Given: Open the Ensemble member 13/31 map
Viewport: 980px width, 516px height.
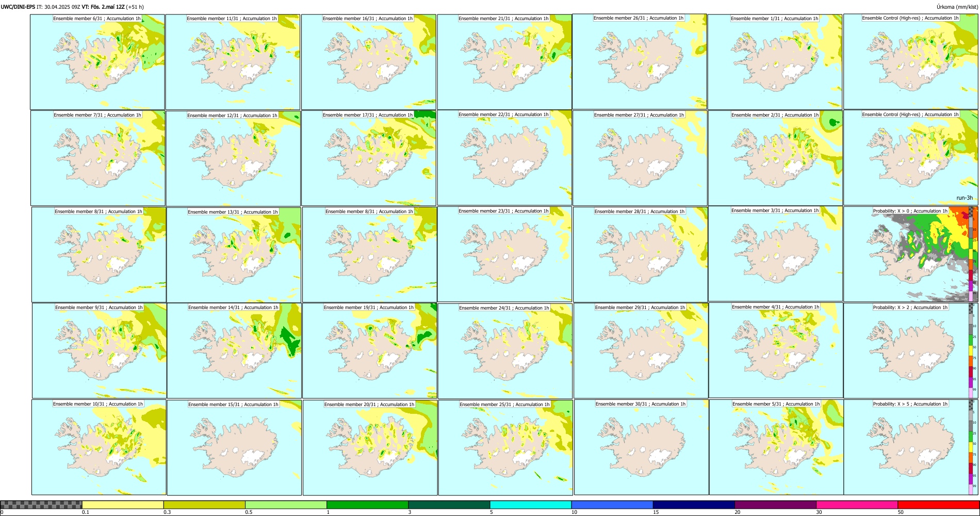Looking at the screenshot, I should [x=234, y=255].
